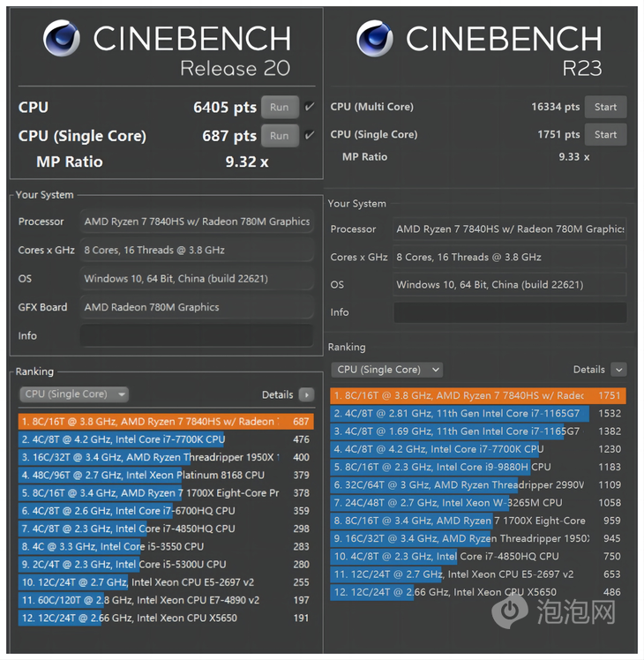Select R23 ranking row Core i7-4850HQ 750

point(478,557)
